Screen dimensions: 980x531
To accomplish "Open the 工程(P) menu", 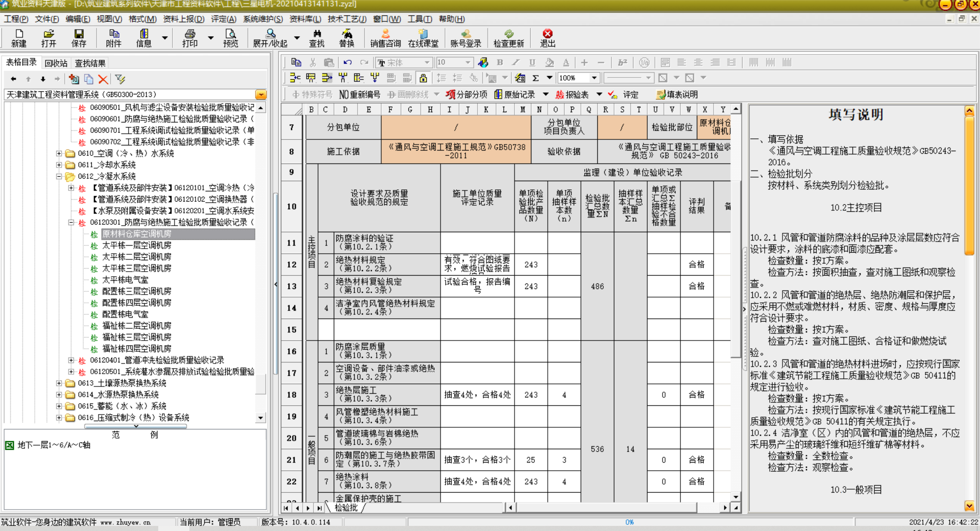I will coord(16,19).
